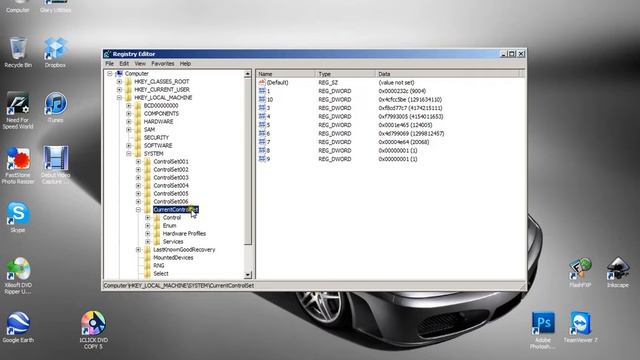
Task: Click the DWORD icon for value 3
Action: pos(262,108)
